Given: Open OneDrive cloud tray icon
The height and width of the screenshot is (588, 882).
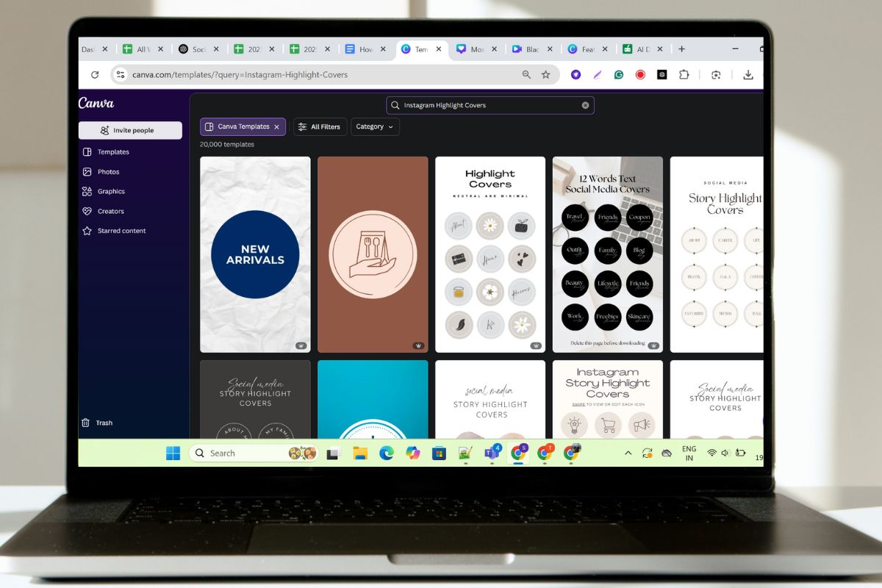Looking at the screenshot, I should point(667,453).
